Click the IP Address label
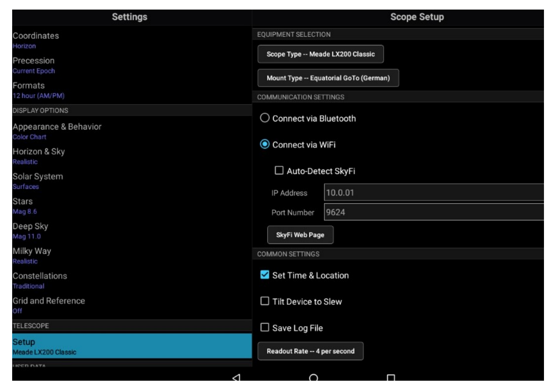 pyautogui.click(x=290, y=193)
